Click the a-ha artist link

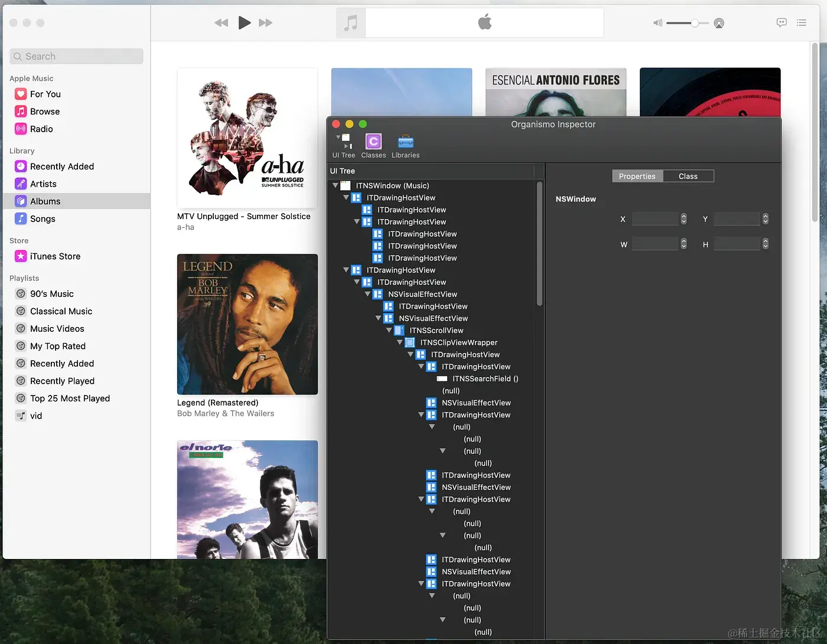(185, 227)
